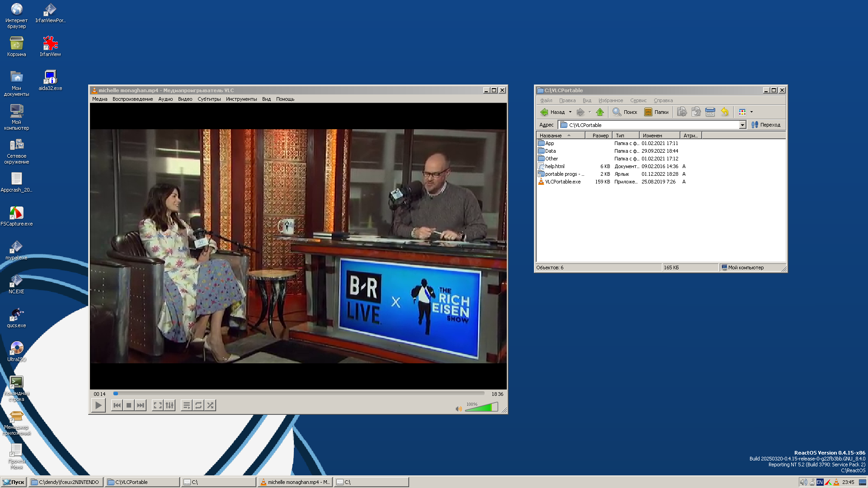Expand the view mode dropdown arrow
The image size is (868, 488).
pos(751,112)
